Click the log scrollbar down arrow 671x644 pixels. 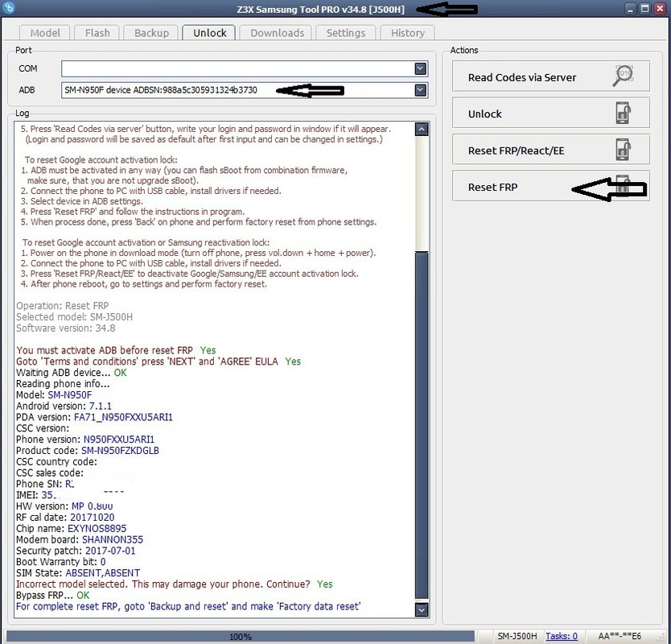pyautogui.click(x=422, y=609)
